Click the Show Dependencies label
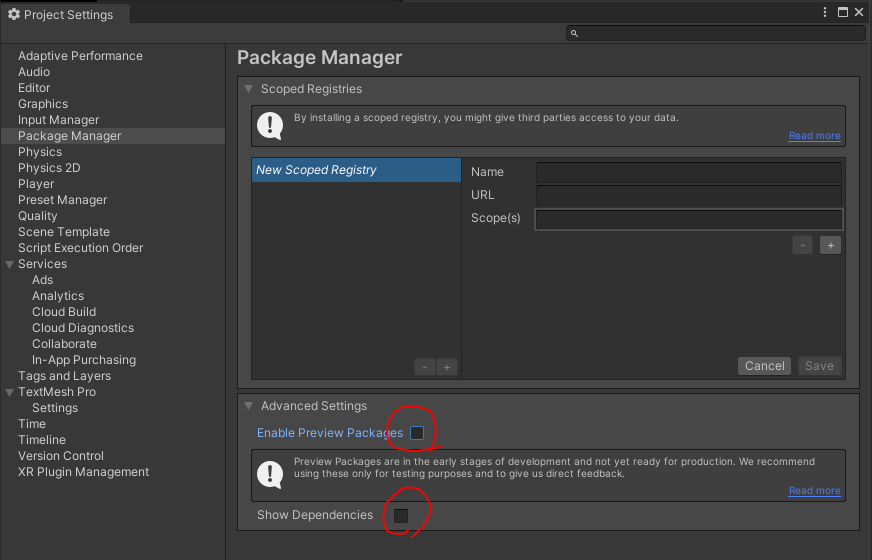872x560 pixels. (x=315, y=515)
